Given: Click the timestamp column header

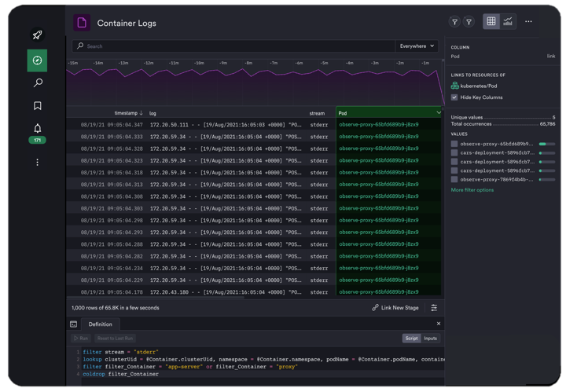Looking at the screenshot, I should pos(126,113).
